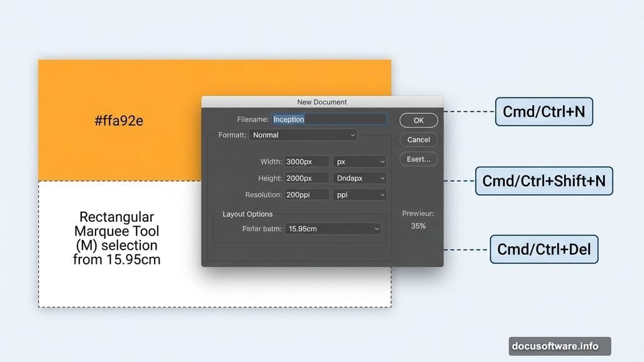Click the Esert... button
The image size is (644, 362).
[x=418, y=158]
